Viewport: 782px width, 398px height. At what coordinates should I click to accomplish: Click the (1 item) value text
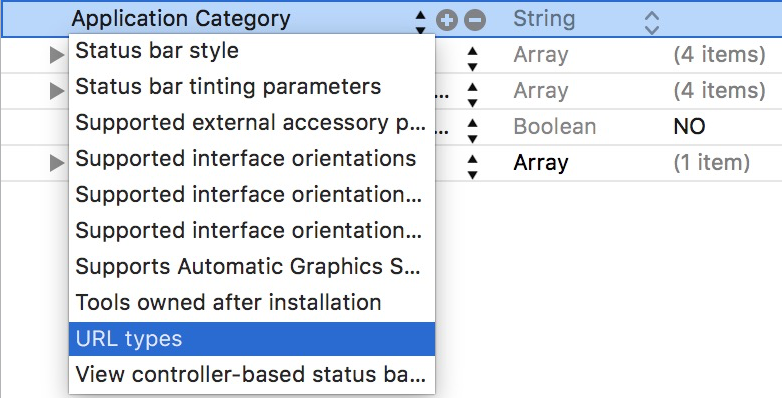click(x=712, y=163)
